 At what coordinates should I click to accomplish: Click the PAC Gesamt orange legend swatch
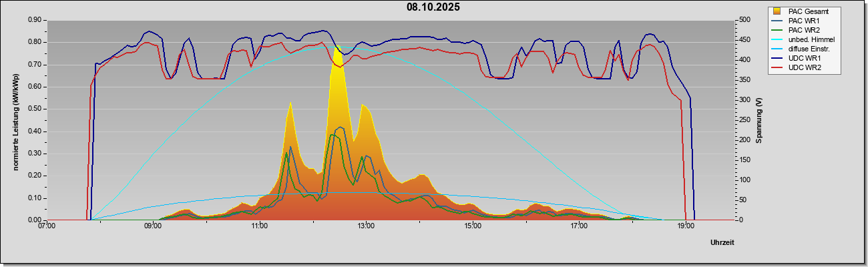777,11
